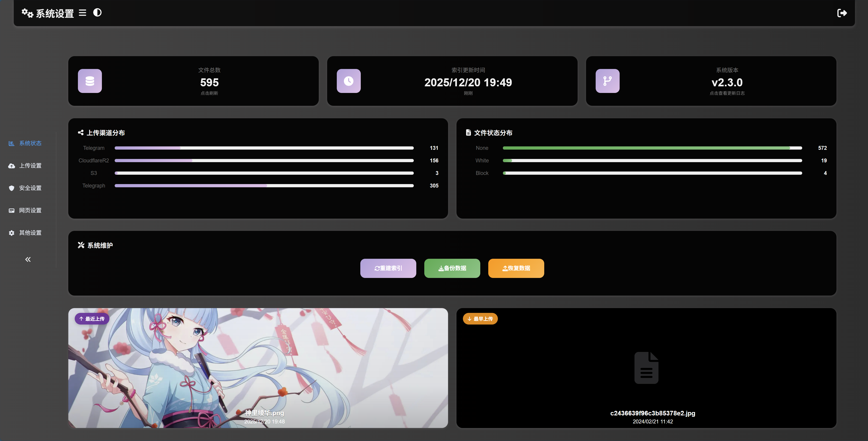Click the file placeholder icon in earliest upload card
Screen dimensions: 868x441
pyautogui.click(x=646, y=368)
